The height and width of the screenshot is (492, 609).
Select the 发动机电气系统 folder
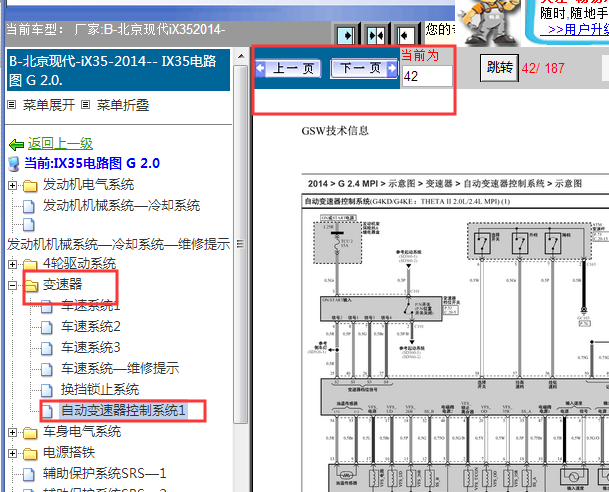pyautogui.click(x=88, y=184)
